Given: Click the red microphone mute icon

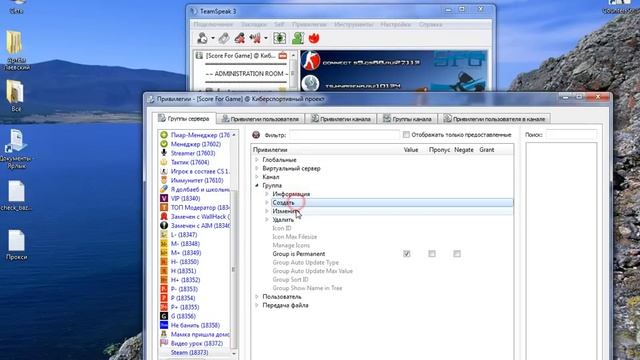Looking at the screenshot, I should click(x=240, y=38).
